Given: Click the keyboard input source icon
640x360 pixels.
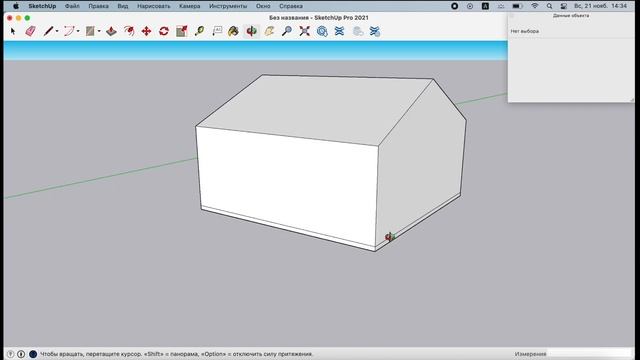Looking at the screenshot, I should [x=485, y=6].
